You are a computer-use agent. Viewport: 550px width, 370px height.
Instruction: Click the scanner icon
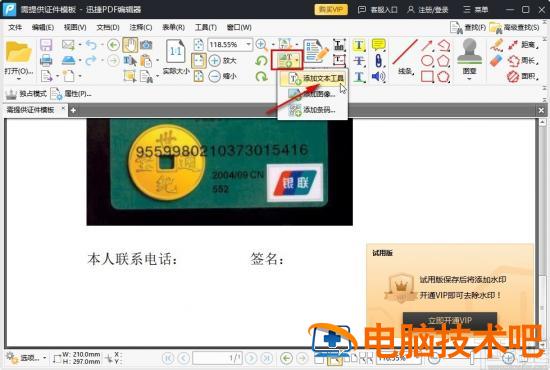pyautogui.click(x=68, y=60)
